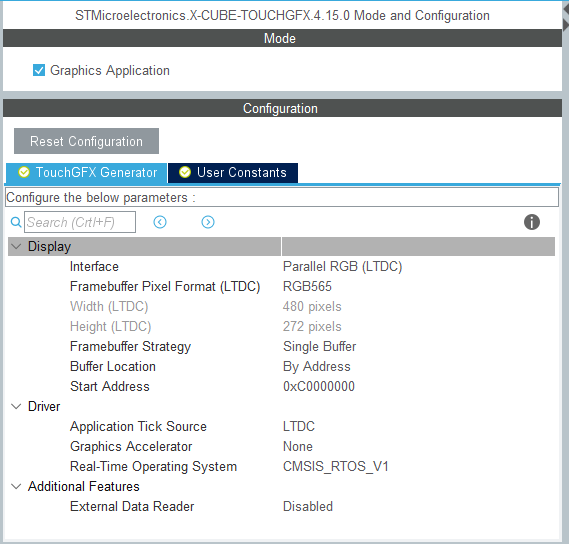569x549 pixels.
Task: Switch to the TouchGFX Generator tab
Action: pyautogui.click(x=86, y=173)
